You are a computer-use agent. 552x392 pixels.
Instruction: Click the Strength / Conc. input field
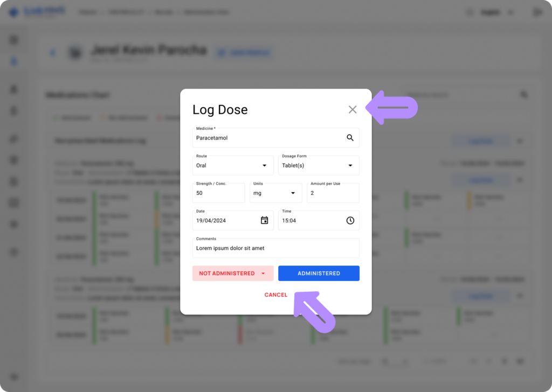pos(218,193)
